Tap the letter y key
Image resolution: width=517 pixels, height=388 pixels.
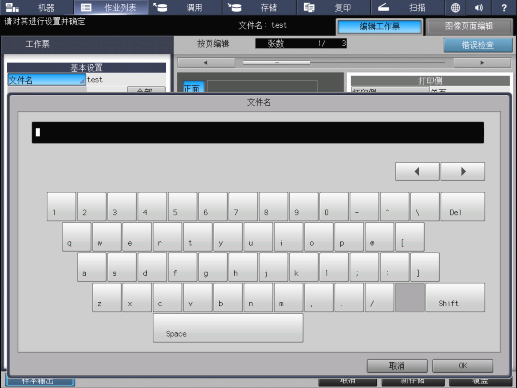coord(228,237)
